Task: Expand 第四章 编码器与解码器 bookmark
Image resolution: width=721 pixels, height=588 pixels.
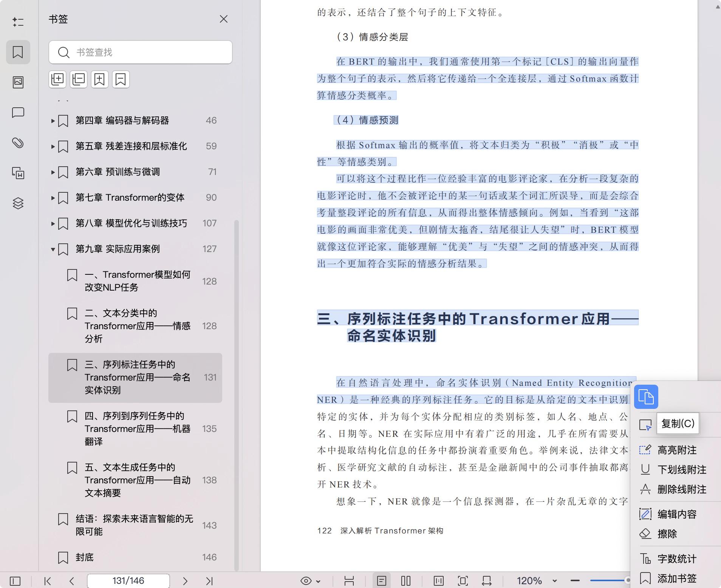Action: [53, 121]
